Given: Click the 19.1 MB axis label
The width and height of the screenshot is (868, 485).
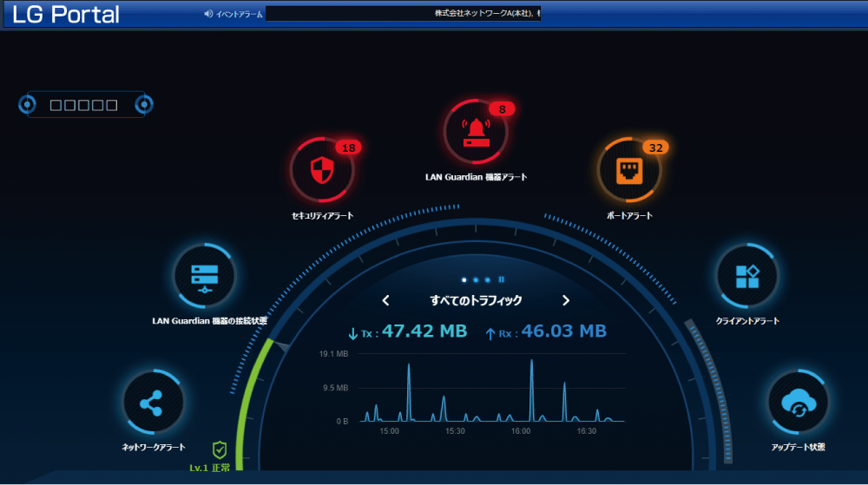Looking at the screenshot, I should (x=333, y=354).
